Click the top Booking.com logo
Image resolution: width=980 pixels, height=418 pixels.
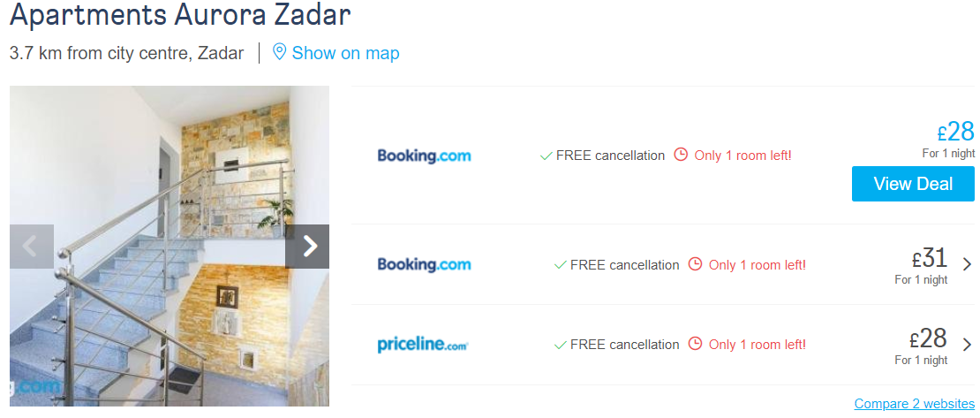pyautogui.click(x=424, y=156)
